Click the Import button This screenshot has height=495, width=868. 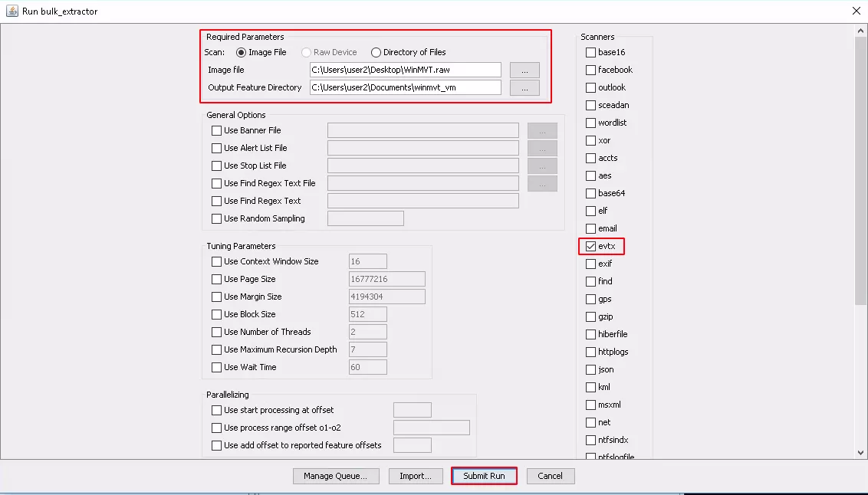415,476
